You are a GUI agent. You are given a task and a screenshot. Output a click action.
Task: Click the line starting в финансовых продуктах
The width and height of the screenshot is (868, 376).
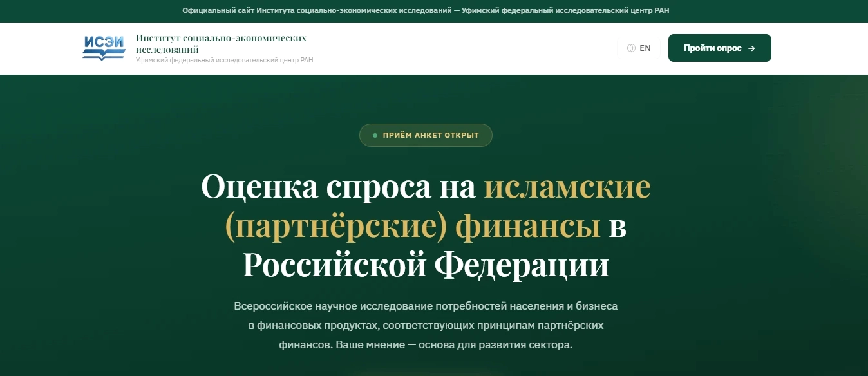coord(426,325)
